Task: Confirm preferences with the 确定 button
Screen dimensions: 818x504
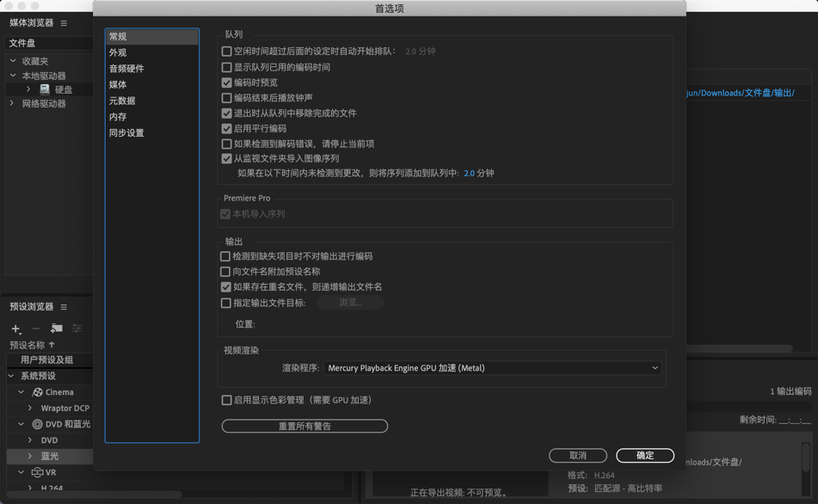Action: [x=643, y=456]
